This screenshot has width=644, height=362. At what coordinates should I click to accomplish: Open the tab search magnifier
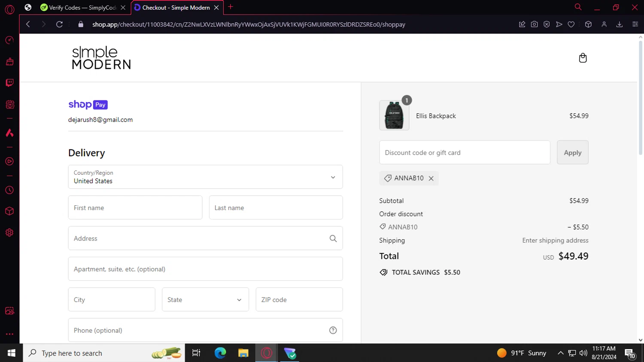point(578,7)
